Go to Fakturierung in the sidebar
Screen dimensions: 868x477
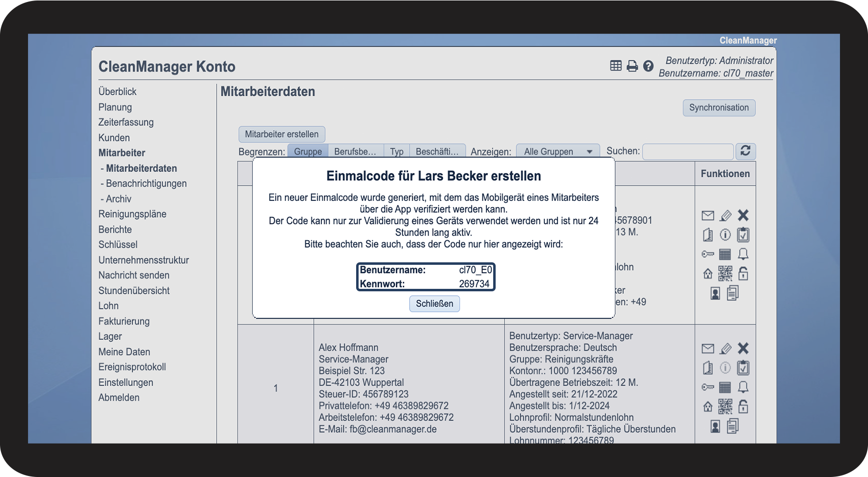coord(124,321)
